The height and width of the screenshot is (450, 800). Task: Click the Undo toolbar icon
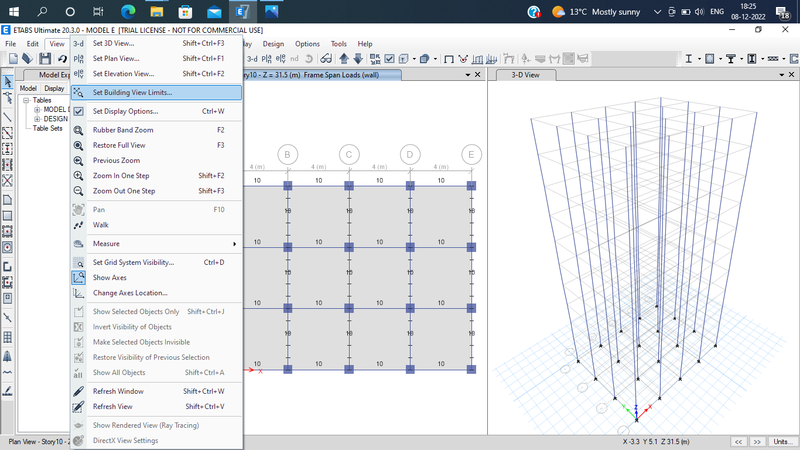pyautogui.click(x=62, y=59)
